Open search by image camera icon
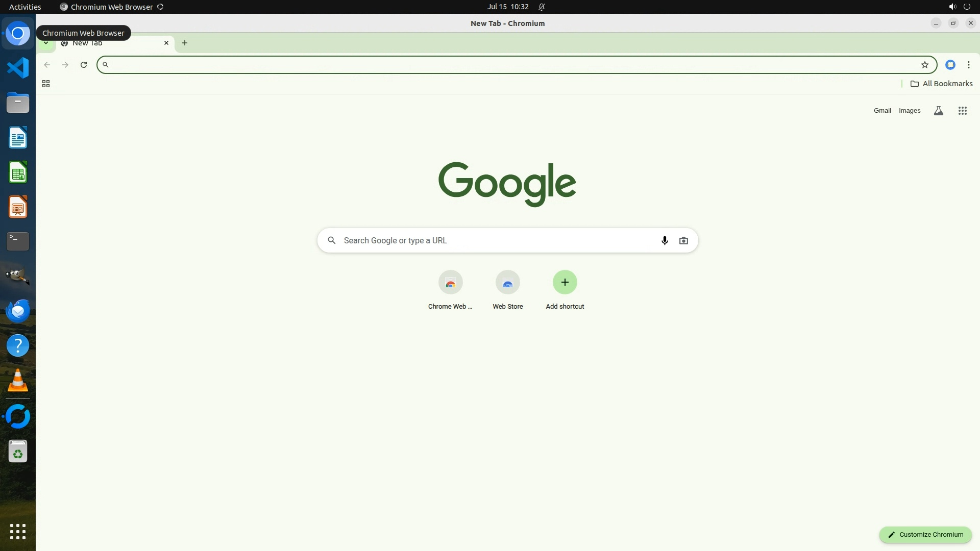Image resolution: width=980 pixels, height=551 pixels. (x=683, y=240)
